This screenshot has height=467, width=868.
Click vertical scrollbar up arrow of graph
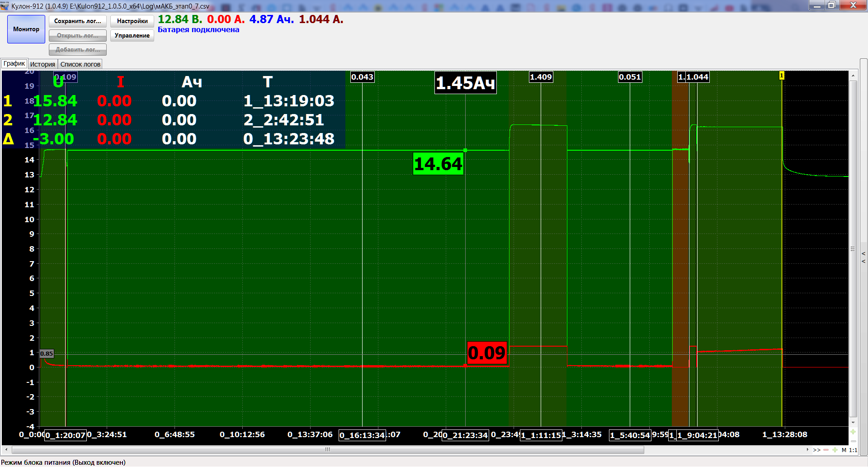click(853, 76)
